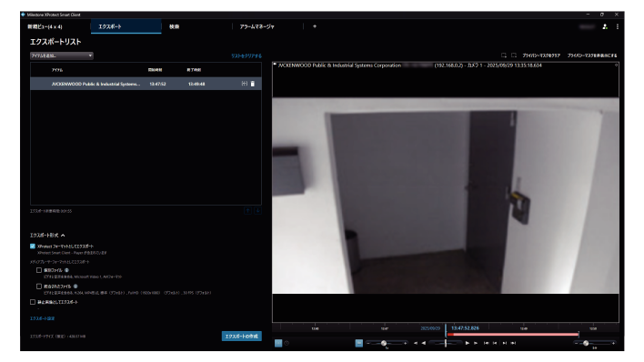Jump to first sequence
The width and height of the screenshot is (644, 362).
[486, 343]
